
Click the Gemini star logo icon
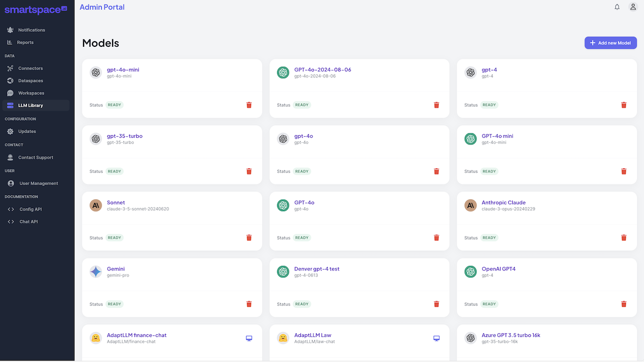pyautogui.click(x=96, y=271)
